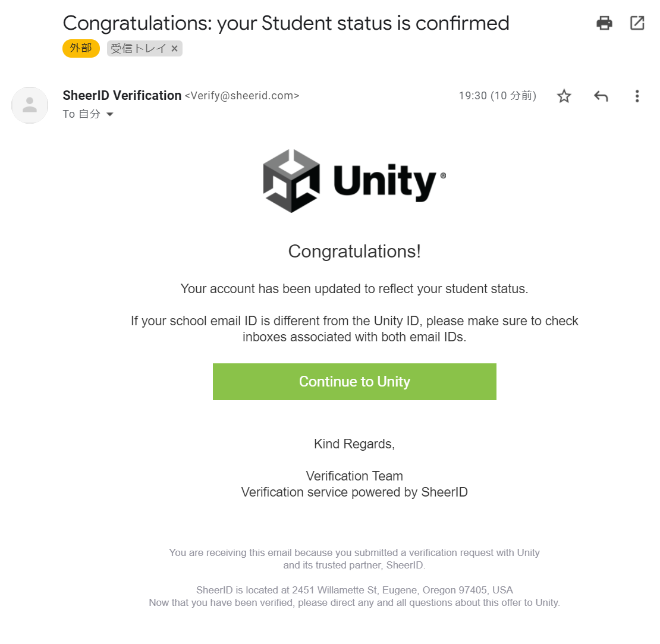The image size is (660, 644).
Task: Remove the 受信トレイ label via its ×
Action: click(x=174, y=48)
